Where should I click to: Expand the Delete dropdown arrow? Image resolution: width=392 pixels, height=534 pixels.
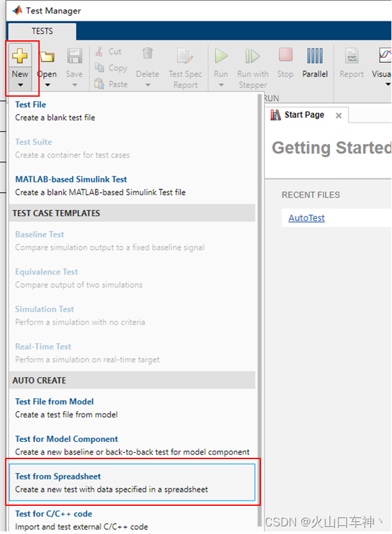tap(148, 85)
